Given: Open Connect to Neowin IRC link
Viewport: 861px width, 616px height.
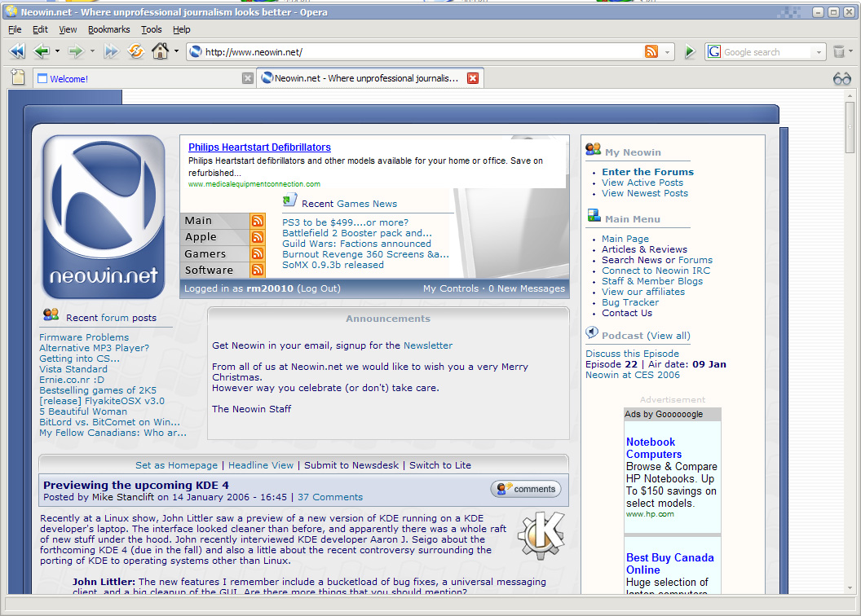Looking at the screenshot, I should pos(656,271).
